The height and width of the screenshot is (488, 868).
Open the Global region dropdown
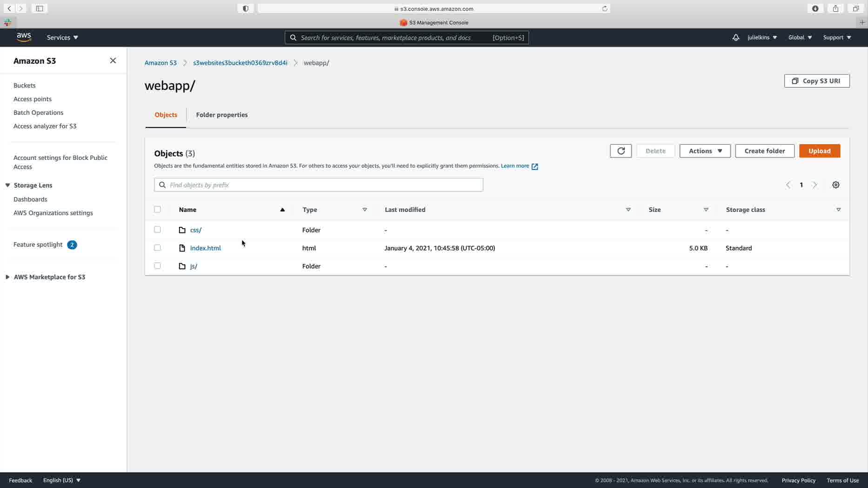(800, 38)
